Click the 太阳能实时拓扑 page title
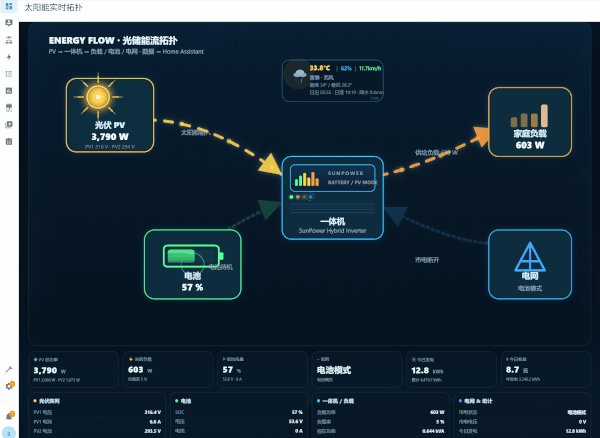Viewport: 600px width, 438px height. pyautogui.click(x=53, y=8)
